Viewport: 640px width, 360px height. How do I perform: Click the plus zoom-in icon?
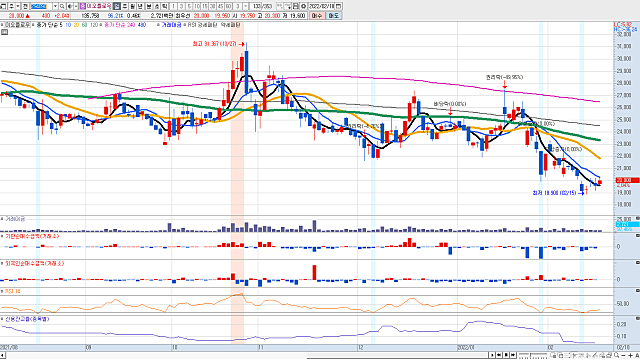pos(630,356)
